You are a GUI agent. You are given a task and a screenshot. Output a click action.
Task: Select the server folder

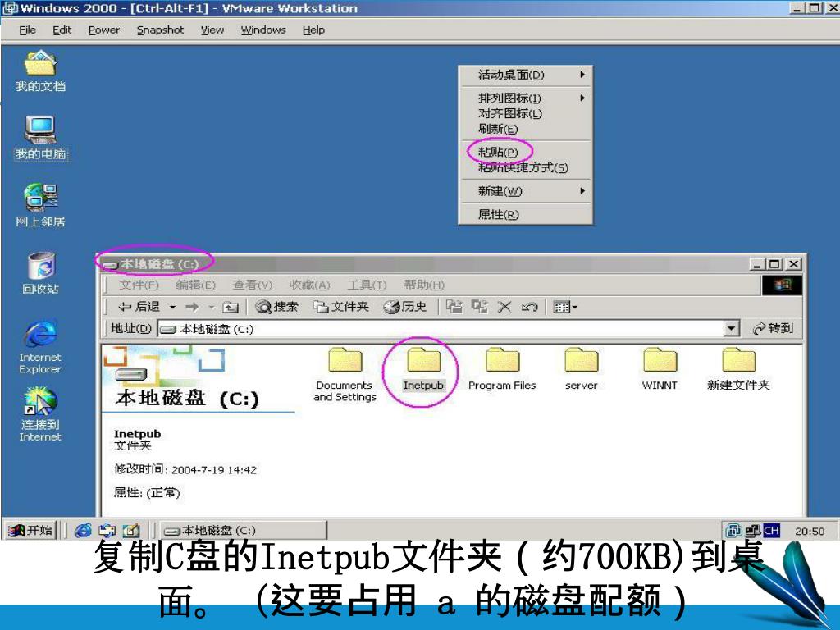click(x=582, y=369)
